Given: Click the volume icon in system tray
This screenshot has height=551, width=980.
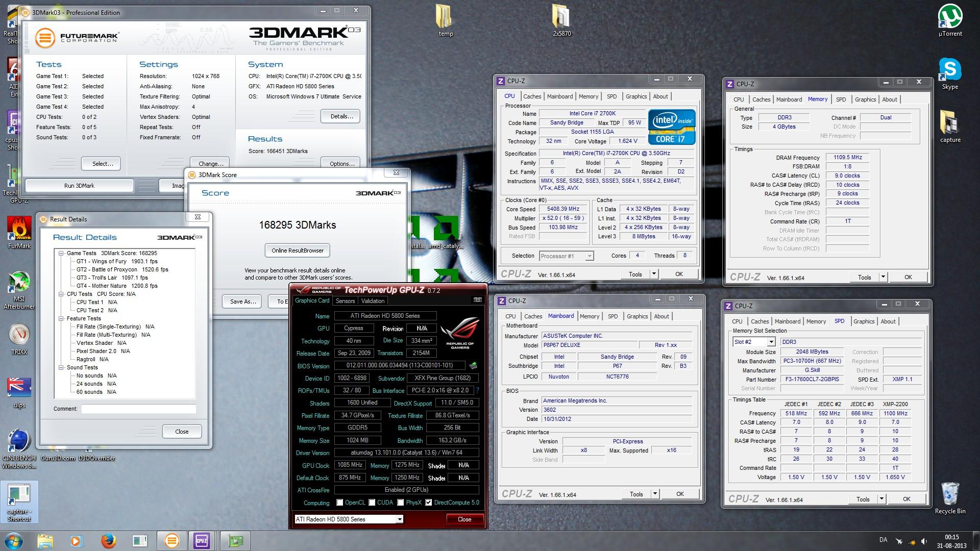Looking at the screenshot, I should (924, 541).
